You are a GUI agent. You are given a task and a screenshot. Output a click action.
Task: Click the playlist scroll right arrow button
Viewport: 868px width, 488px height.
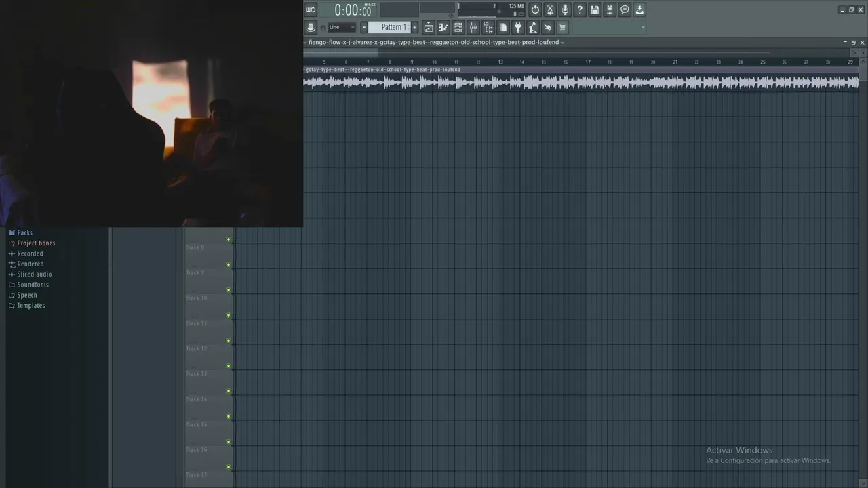click(854, 52)
